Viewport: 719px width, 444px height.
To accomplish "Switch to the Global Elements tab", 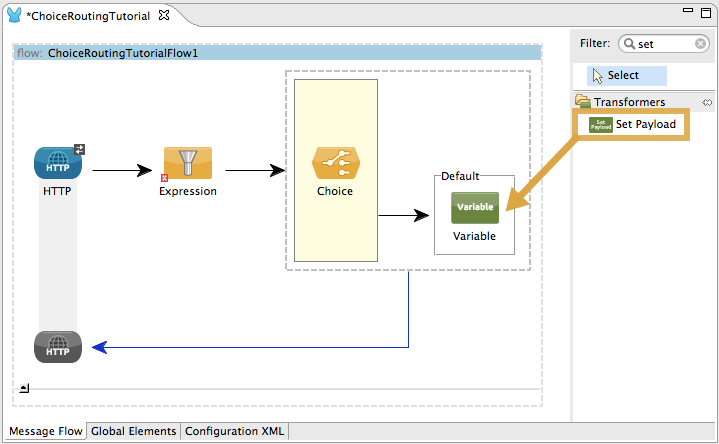I will 134,432.
